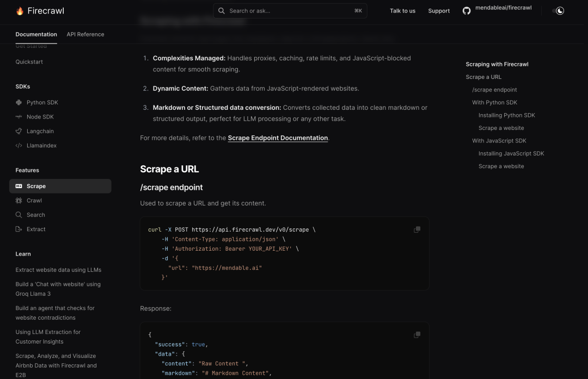Open Llamaindex sidebar item
The width and height of the screenshot is (588, 379).
41,146
